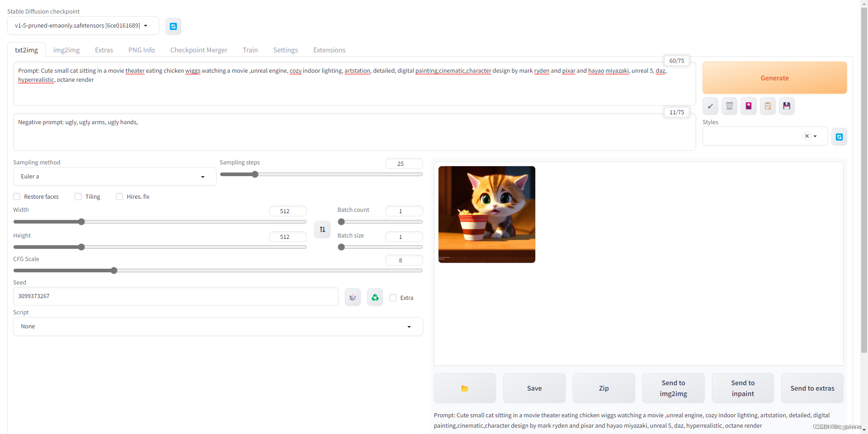Open the Script dropdown set to None
The image size is (868, 434).
point(218,327)
